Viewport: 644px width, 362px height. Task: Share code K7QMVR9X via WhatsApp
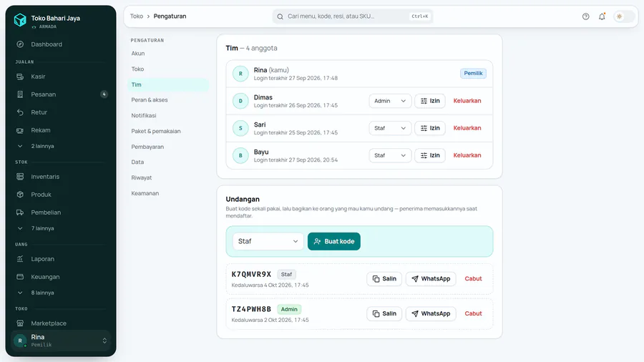pos(431,279)
